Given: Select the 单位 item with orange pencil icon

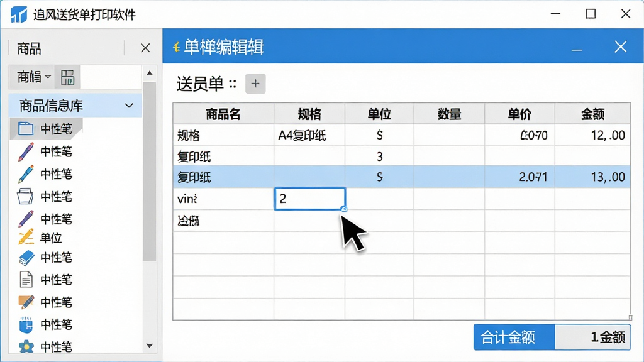Looking at the screenshot, I should pos(40,238).
